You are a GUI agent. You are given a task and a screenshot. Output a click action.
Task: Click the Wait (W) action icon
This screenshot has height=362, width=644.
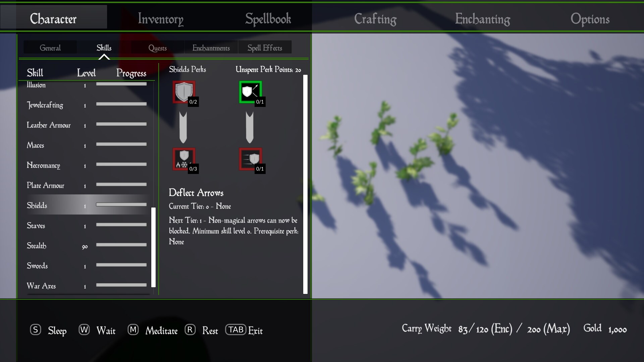pyautogui.click(x=84, y=330)
